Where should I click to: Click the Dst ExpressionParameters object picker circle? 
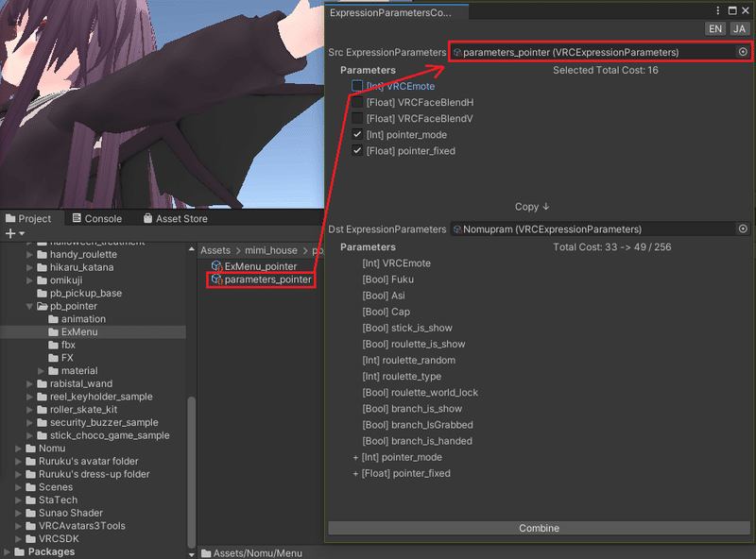point(743,229)
